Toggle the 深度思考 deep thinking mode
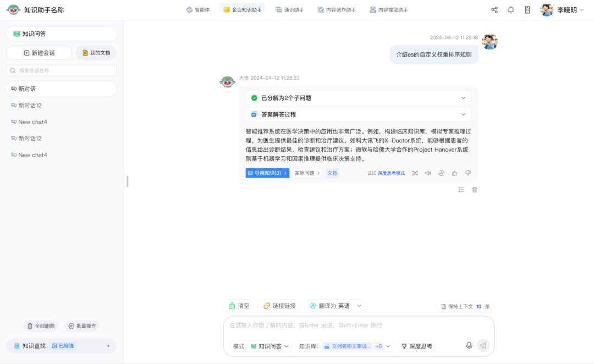 417,346
